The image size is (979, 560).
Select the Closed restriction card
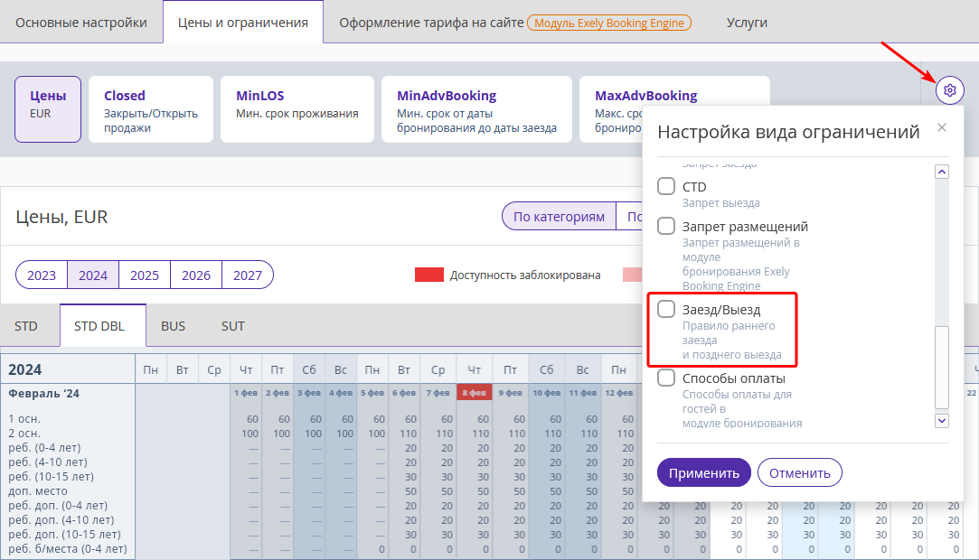[x=150, y=109]
